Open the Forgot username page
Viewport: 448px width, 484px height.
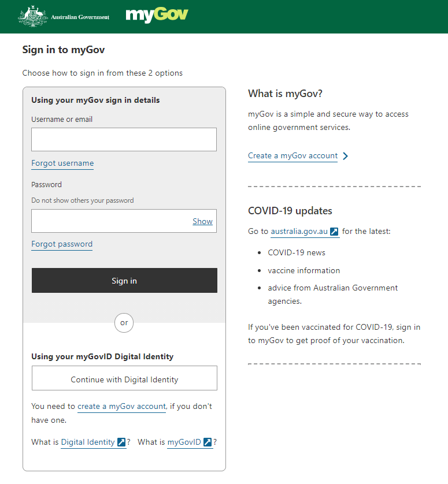point(62,163)
